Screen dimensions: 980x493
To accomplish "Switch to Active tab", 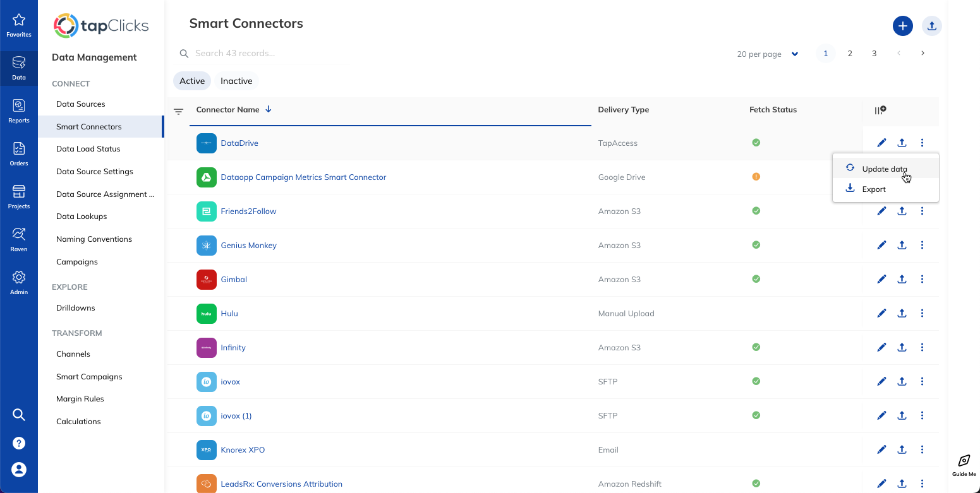I will click(192, 81).
